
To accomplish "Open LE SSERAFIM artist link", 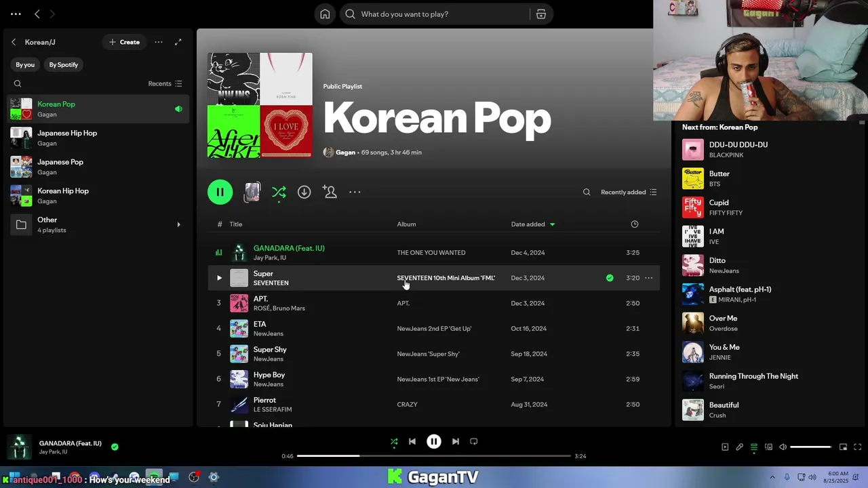I will (x=273, y=410).
